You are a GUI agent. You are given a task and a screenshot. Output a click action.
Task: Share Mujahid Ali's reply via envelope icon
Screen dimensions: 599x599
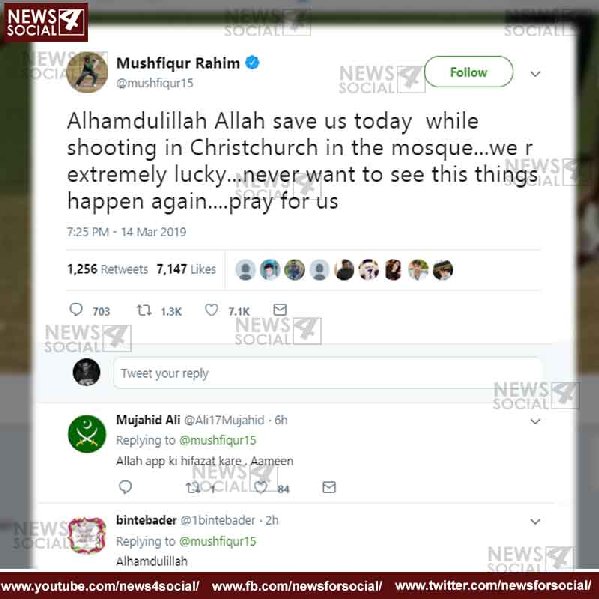[329, 487]
